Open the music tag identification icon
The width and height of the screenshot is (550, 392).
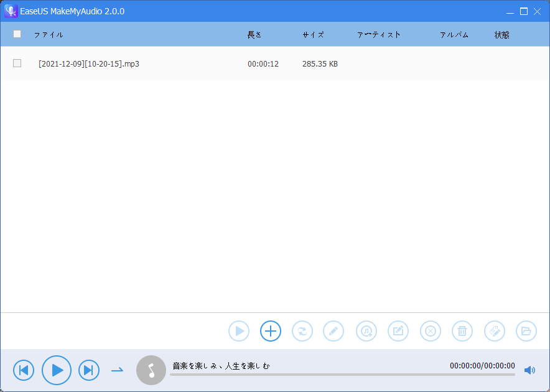point(366,331)
